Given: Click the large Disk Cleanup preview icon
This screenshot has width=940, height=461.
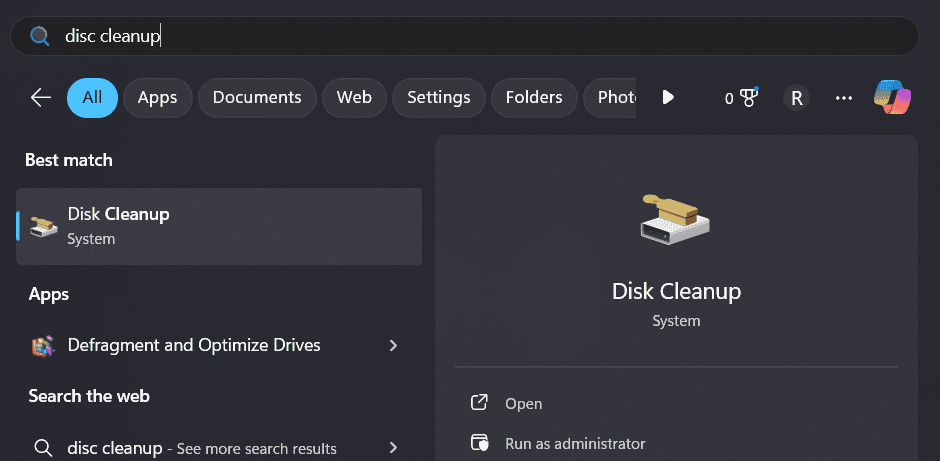Looking at the screenshot, I should coord(675,218).
